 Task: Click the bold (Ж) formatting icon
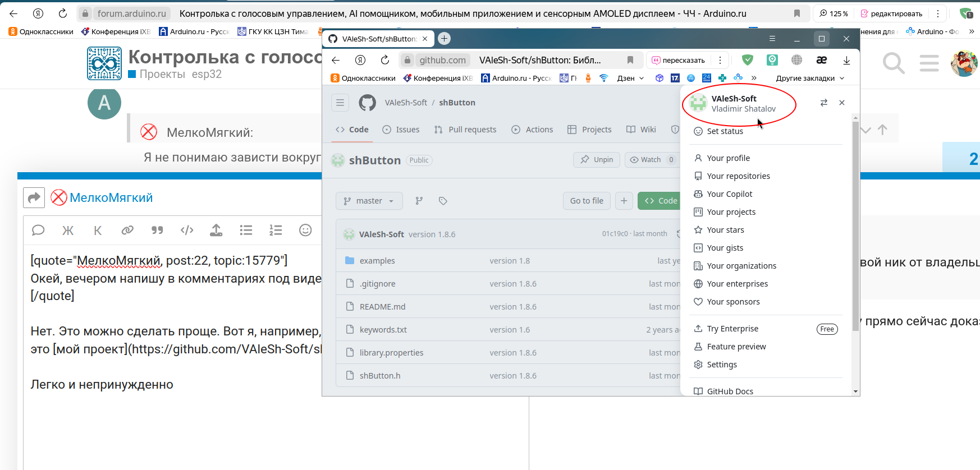[x=68, y=230]
